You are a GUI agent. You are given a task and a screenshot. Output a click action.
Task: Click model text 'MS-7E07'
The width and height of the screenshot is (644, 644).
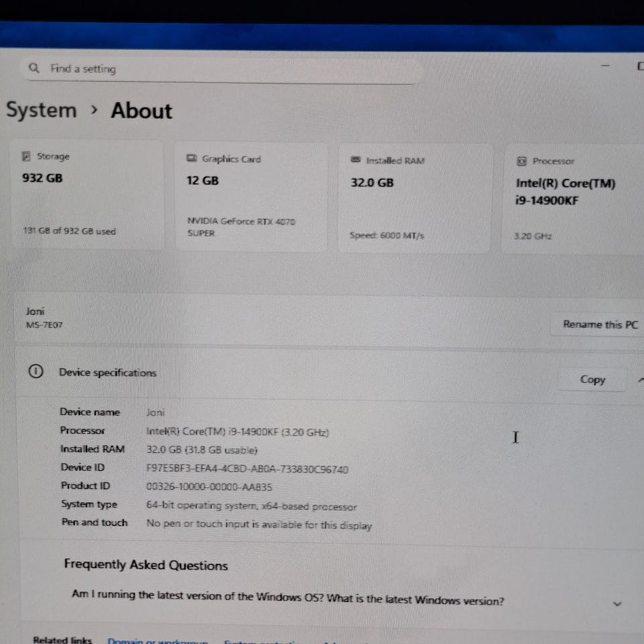(44, 325)
